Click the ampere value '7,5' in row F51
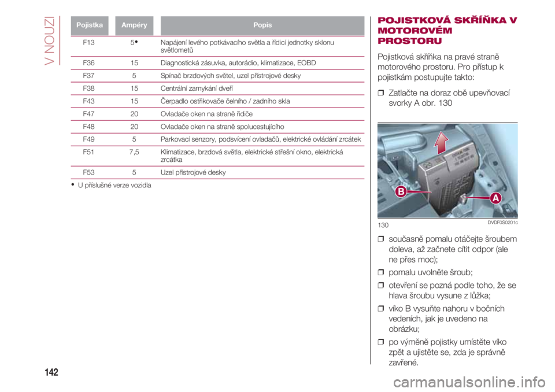 pyautogui.click(x=134, y=152)
